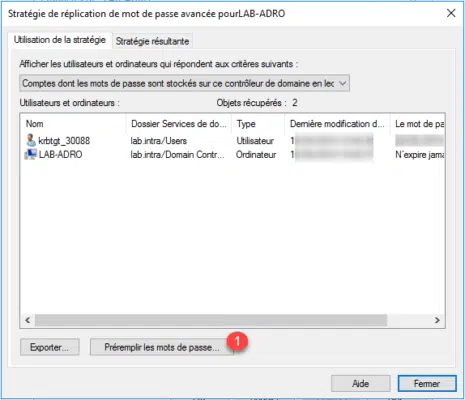Click the Exporter button
Image resolution: width=465 pixels, height=400 pixels.
tap(50, 347)
